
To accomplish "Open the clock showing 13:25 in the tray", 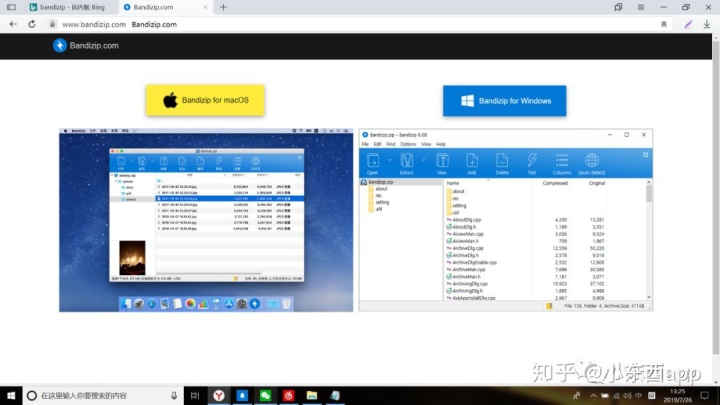I will coord(677,395).
